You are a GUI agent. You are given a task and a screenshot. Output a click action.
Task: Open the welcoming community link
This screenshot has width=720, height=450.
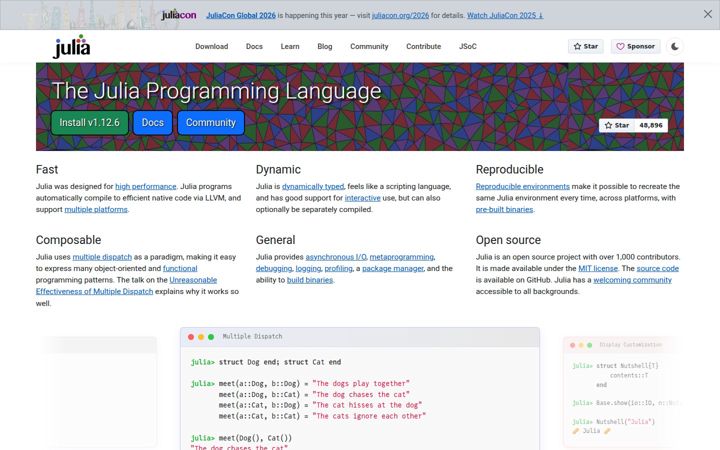point(632,280)
